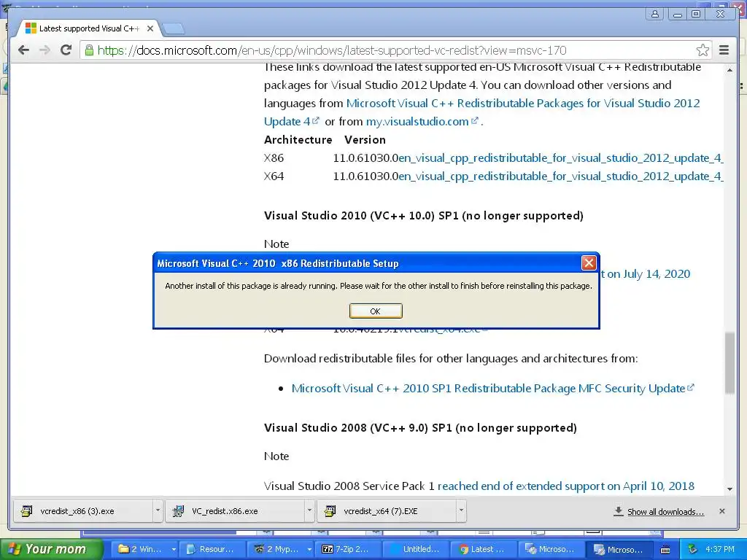Go back with the browser back arrow
747x560 pixels.
tap(24, 50)
